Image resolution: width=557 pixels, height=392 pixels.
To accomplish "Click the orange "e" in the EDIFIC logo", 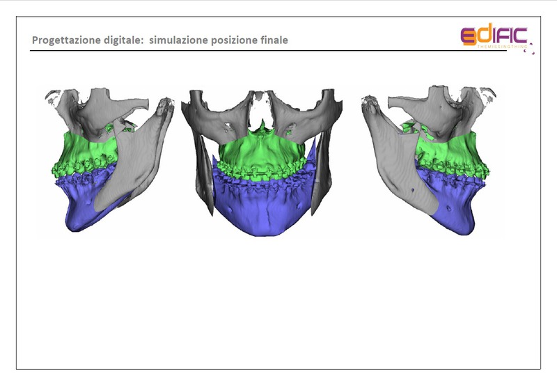I will (x=469, y=36).
